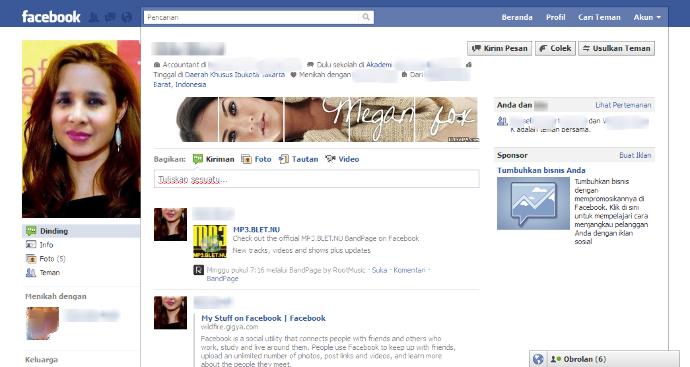690x367 pixels.
Task: Open My Stuff on Facebook link
Action: pyautogui.click(x=263, y=318)
